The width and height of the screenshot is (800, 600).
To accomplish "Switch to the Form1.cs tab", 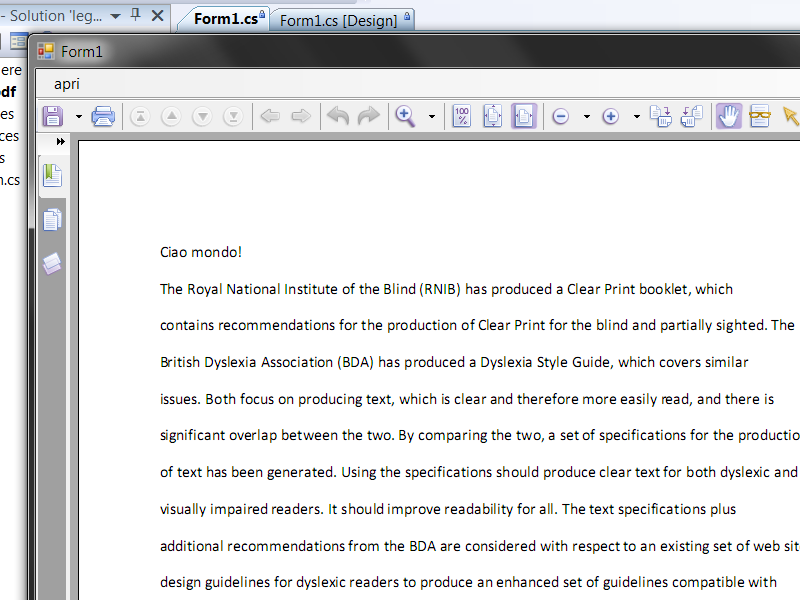I will click(x=226, y=19).
